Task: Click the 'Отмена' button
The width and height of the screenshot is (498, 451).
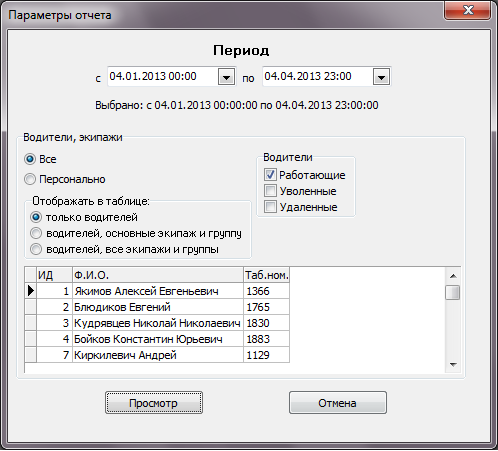Action: [x=338, y=403]
